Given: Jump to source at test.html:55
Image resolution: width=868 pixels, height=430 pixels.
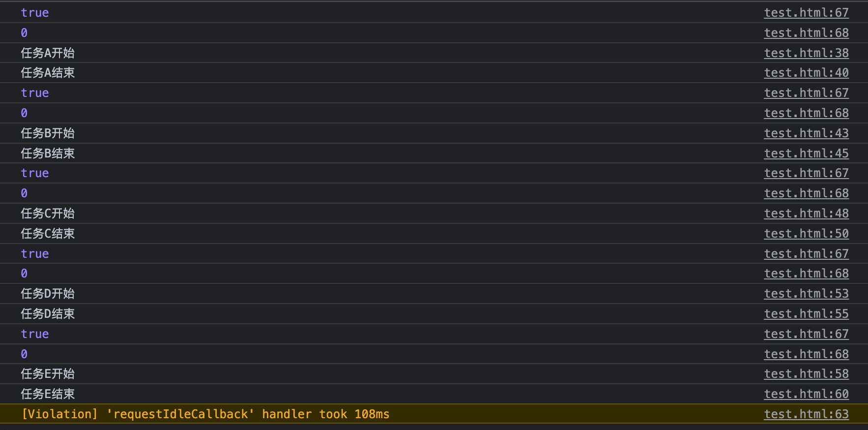Looking at the screenshot, I should (x=806, y=313).
